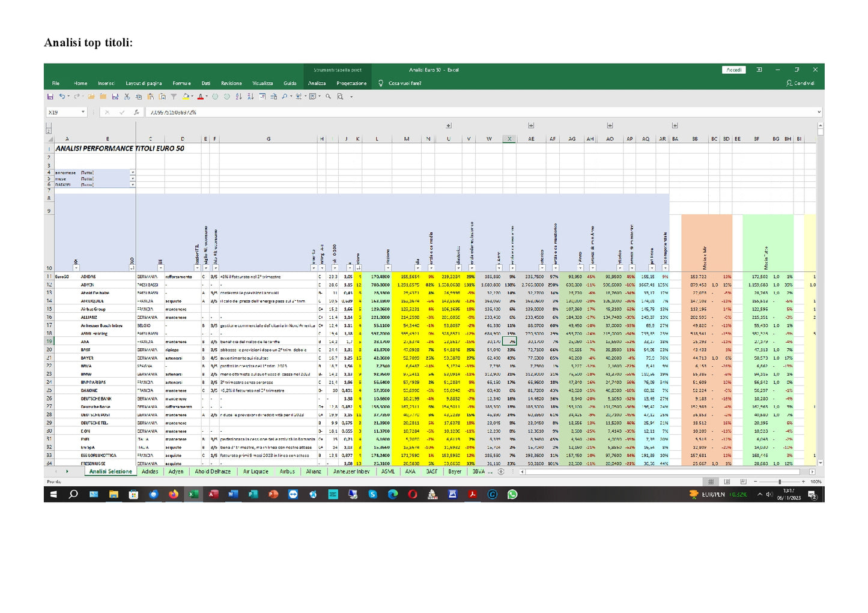Open the Revisione ribbon tab

[231, 83]
